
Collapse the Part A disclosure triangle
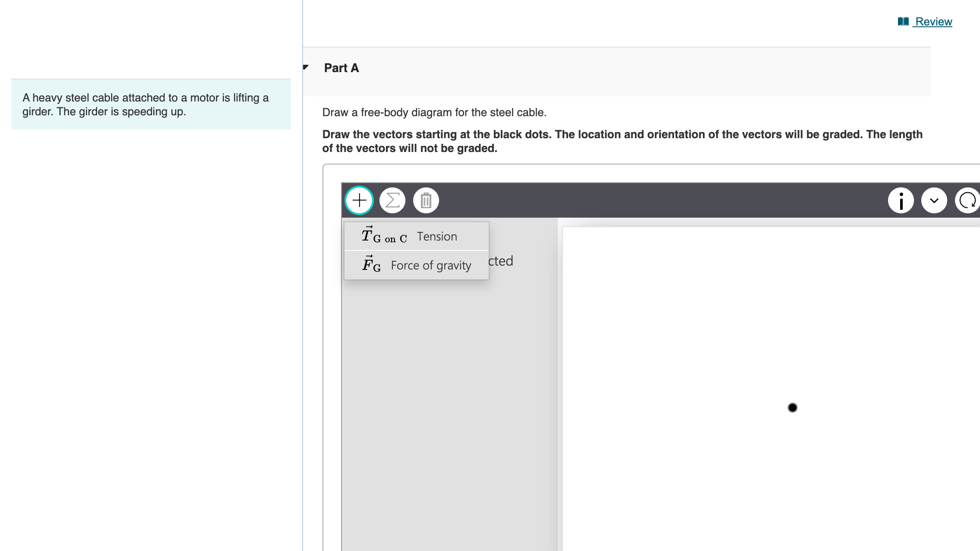tap(306, 67)
